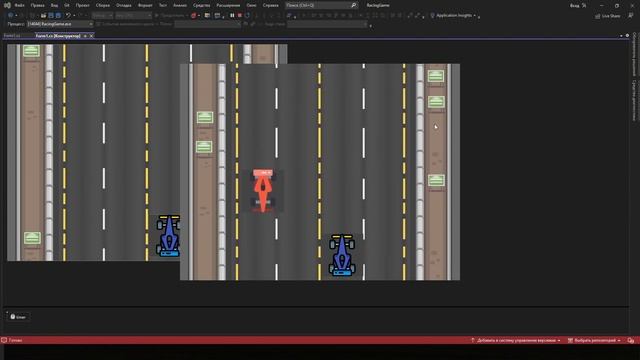Click the Save All icon
Image resolution: width=640 pixels, height=360 pixels.
[58, 16]
